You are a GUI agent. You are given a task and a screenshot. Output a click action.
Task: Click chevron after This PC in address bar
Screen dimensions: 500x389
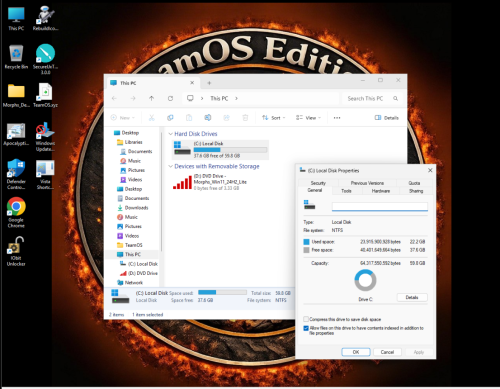[x=236, y=98]
